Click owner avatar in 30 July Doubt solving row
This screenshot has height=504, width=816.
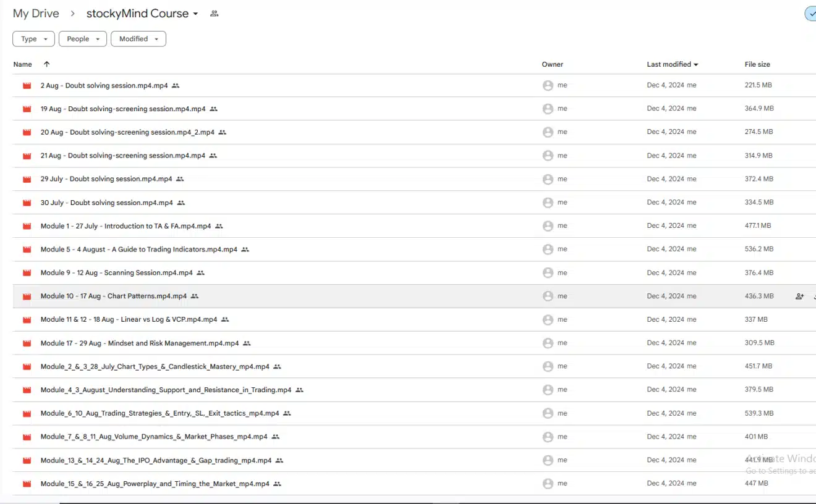coord(548,203)
